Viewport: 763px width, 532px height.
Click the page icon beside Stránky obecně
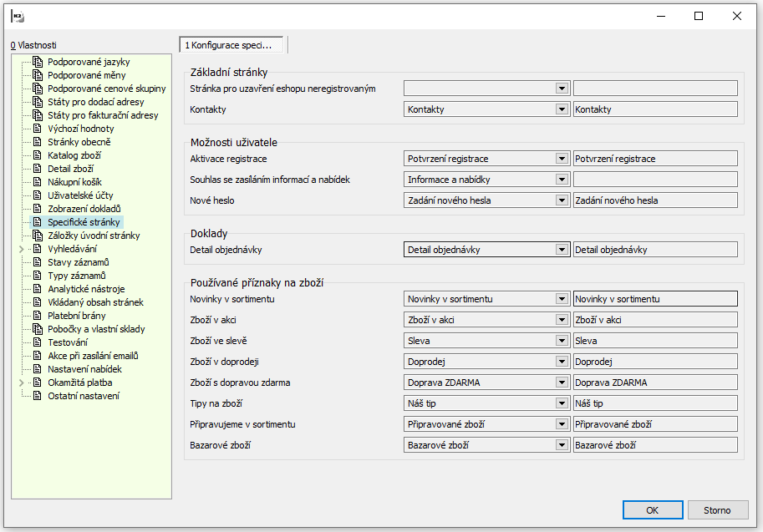[x=38, y=142]
